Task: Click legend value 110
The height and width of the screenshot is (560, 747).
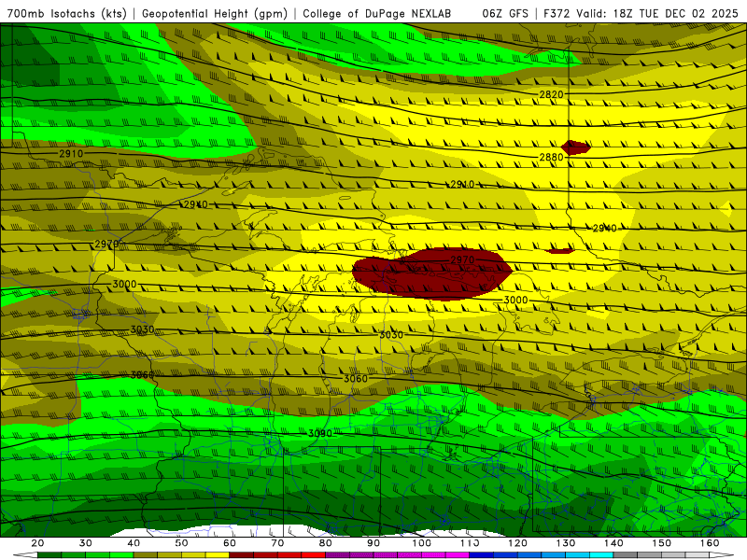Action: (x=470, y=543)
